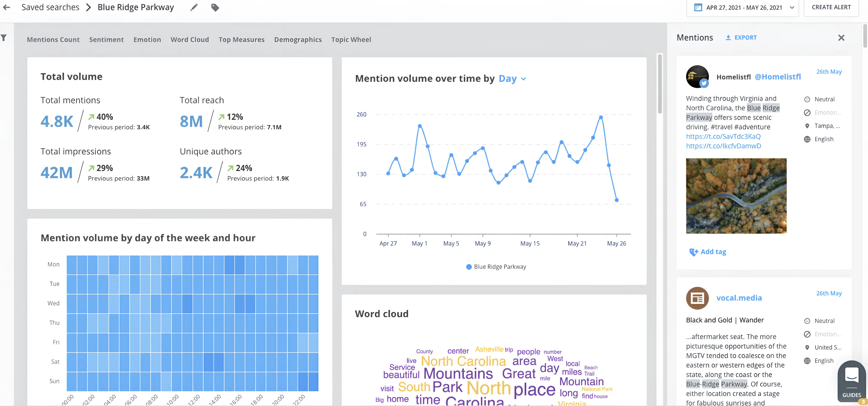The width and height of the screenshot is (868, 406).
Task: Select the Topic Wheel tab in navigation
Action: [351, 39]
